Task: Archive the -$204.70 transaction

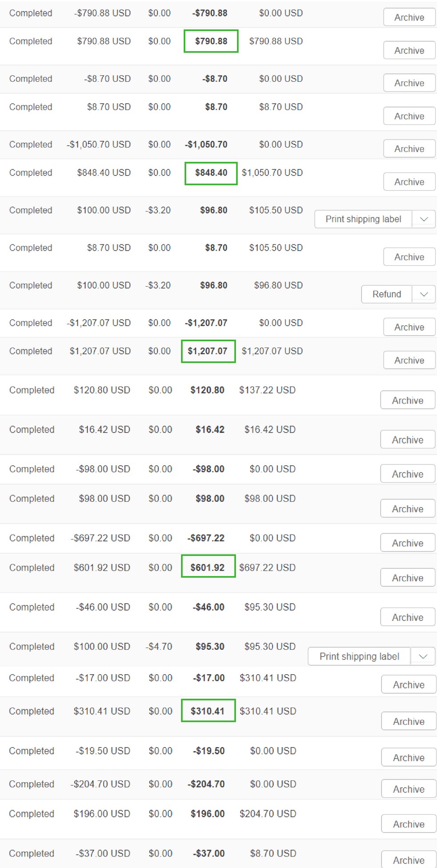Action: [x=409, y=788]
